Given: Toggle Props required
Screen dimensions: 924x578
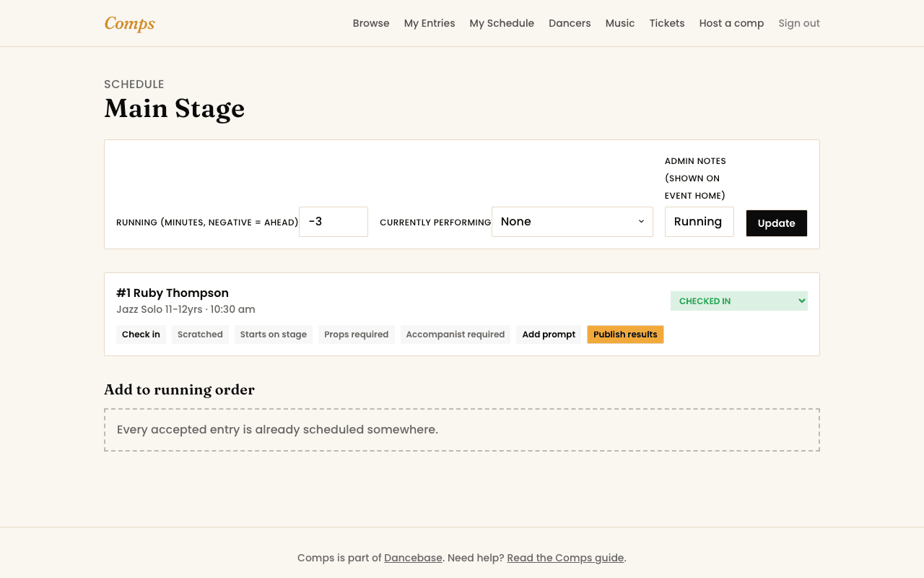Looking at the screenshot, I should click(357, 335).
